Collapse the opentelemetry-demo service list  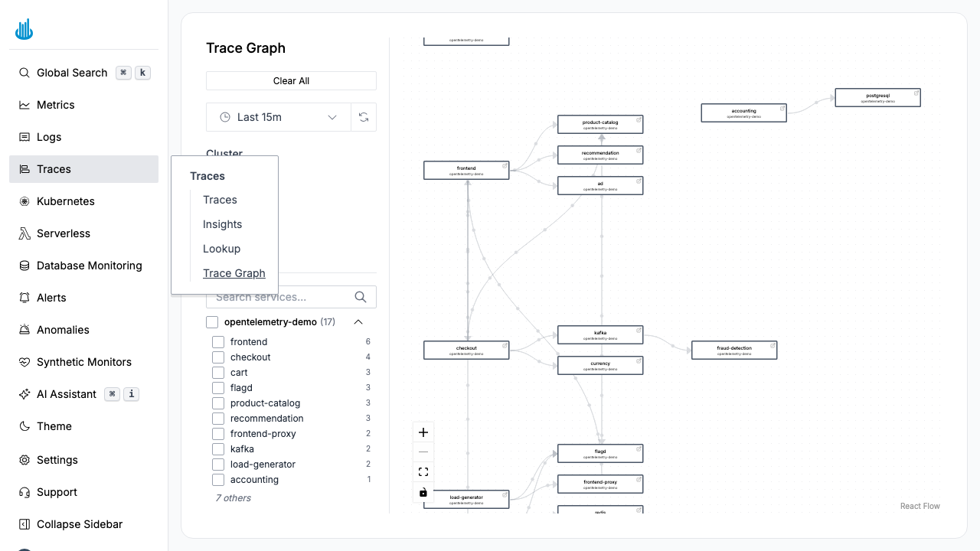tap(358, 321)
